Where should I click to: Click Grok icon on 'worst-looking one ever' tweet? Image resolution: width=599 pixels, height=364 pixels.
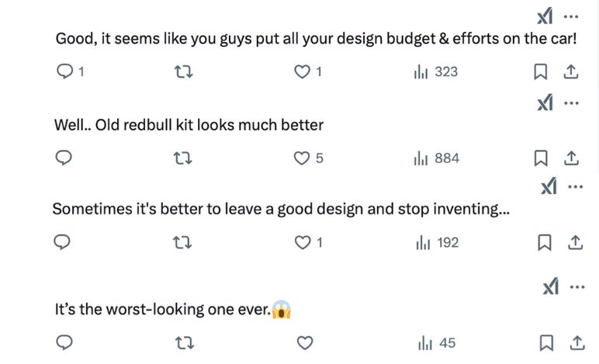551,286
